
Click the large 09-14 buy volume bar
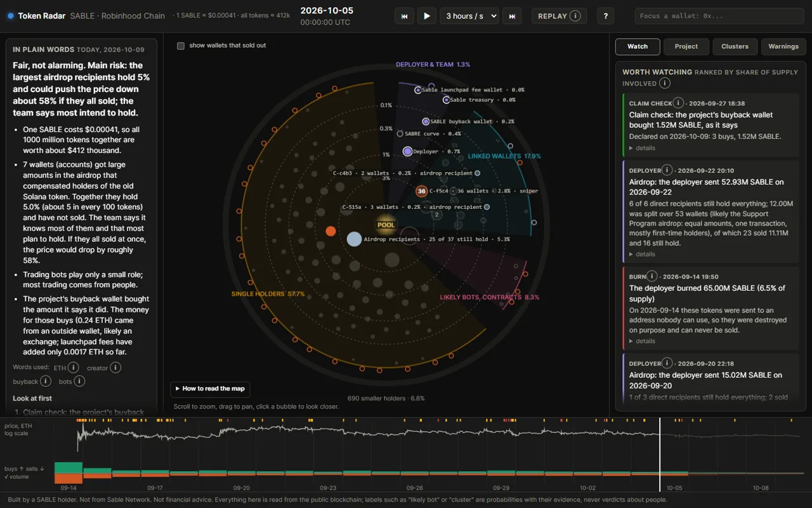[x=69, y=468]
